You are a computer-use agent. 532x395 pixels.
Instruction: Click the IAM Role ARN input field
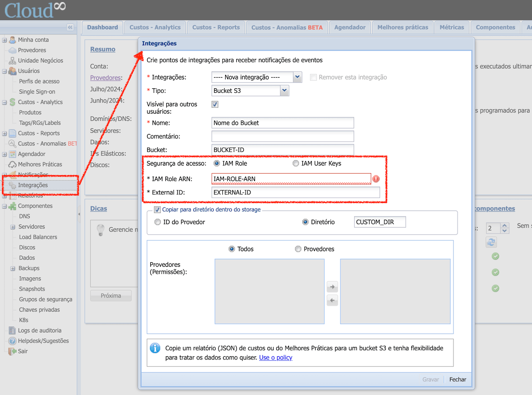pos(291,179)
